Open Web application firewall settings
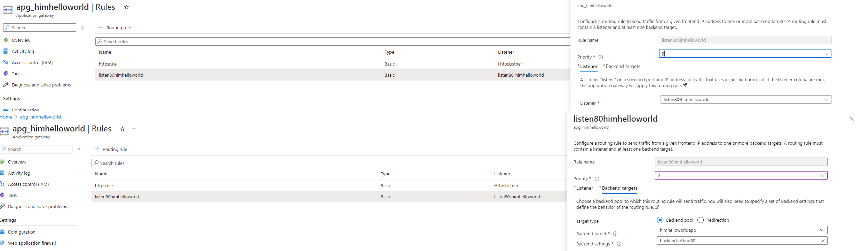Screen dimensions: 868x251 (32, 243)
